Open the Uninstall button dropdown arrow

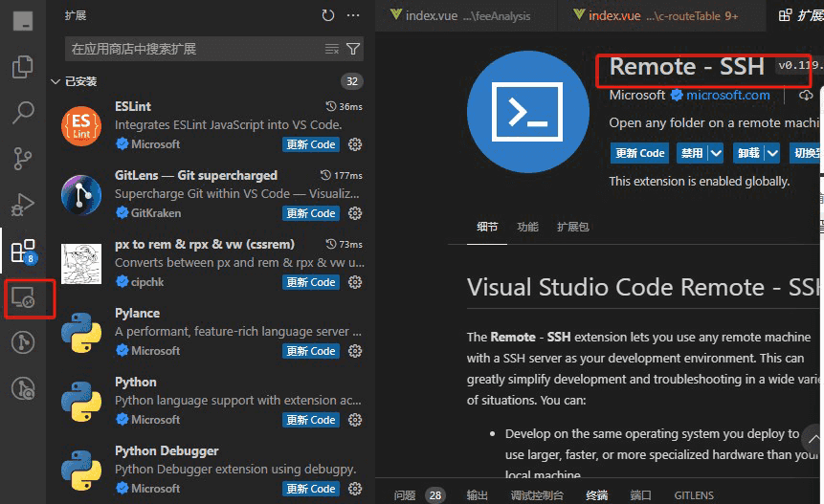point(772,153)
